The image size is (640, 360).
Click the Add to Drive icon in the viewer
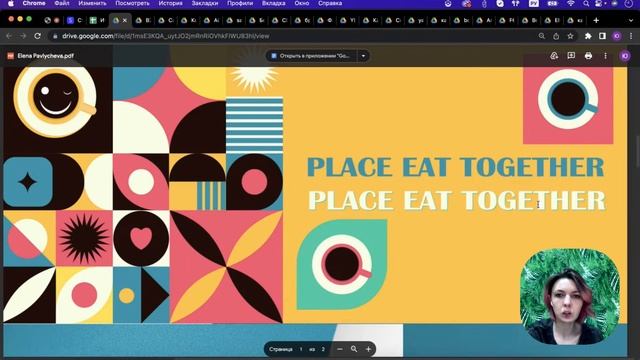click(554, 56)
